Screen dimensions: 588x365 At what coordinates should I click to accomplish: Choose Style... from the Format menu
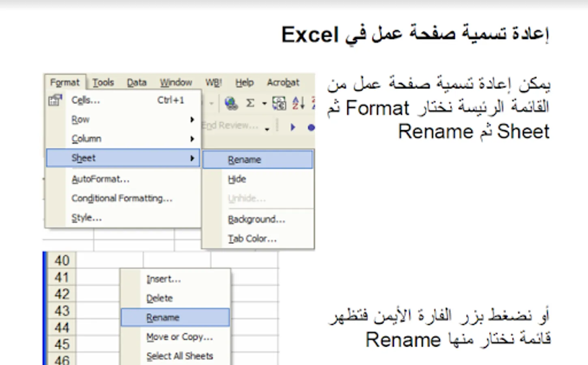coord(123,218)
